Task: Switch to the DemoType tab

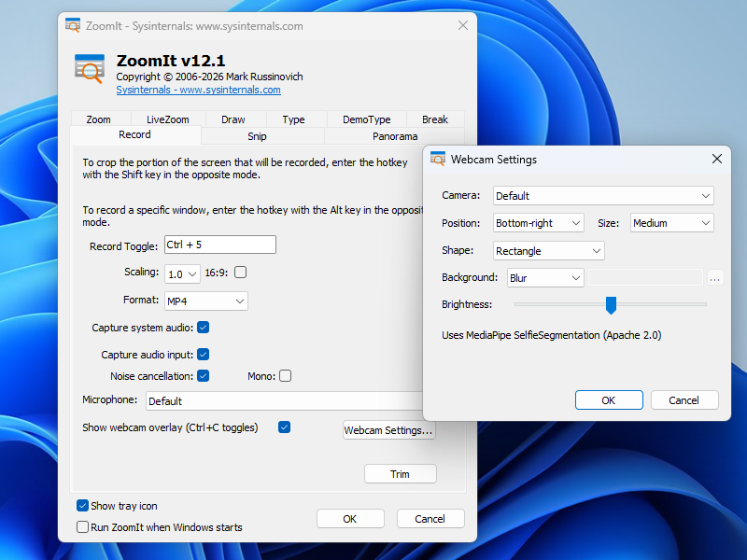Action: [x=367, y=119]
